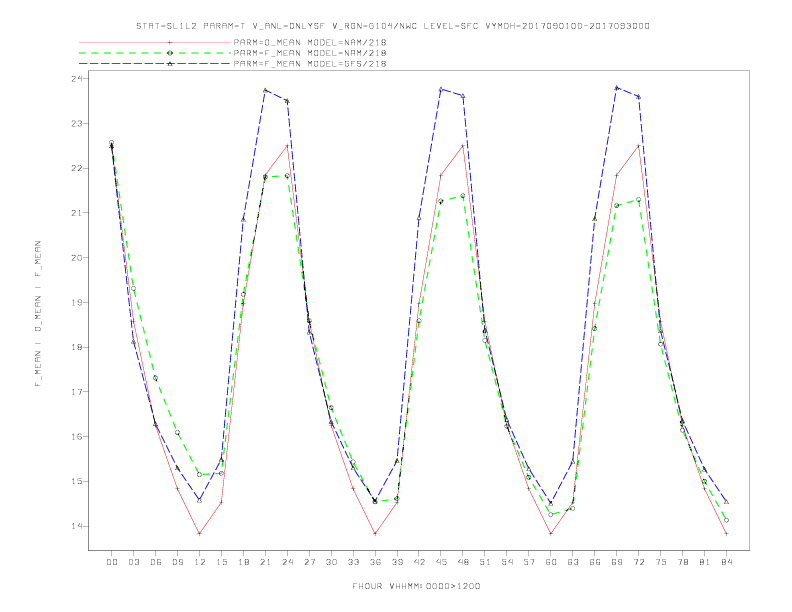Click x-axis forecast hour label 15
This screenshot has width=792, height=612.
(221, 562)
